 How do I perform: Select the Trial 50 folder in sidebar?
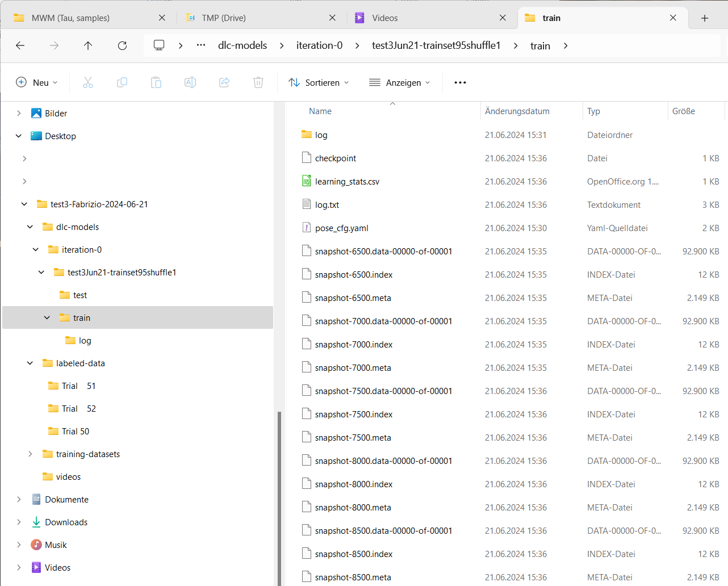pos(76,431)
